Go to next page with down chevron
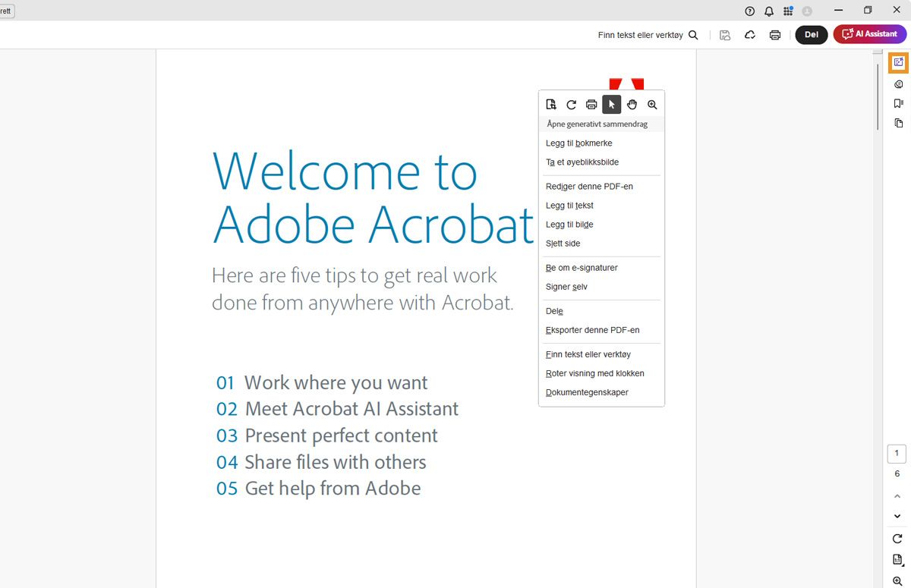The width and height of the screenshot is (911, 588). (897, 516)
